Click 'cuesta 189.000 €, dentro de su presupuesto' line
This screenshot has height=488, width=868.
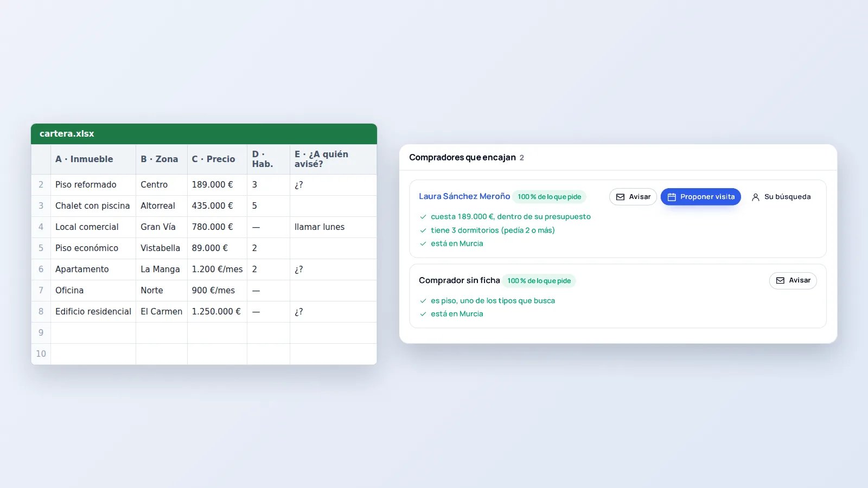coord(510,217)
